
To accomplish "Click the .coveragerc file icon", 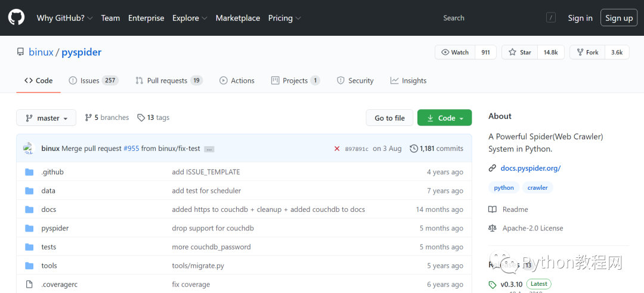I will point(29,285).
